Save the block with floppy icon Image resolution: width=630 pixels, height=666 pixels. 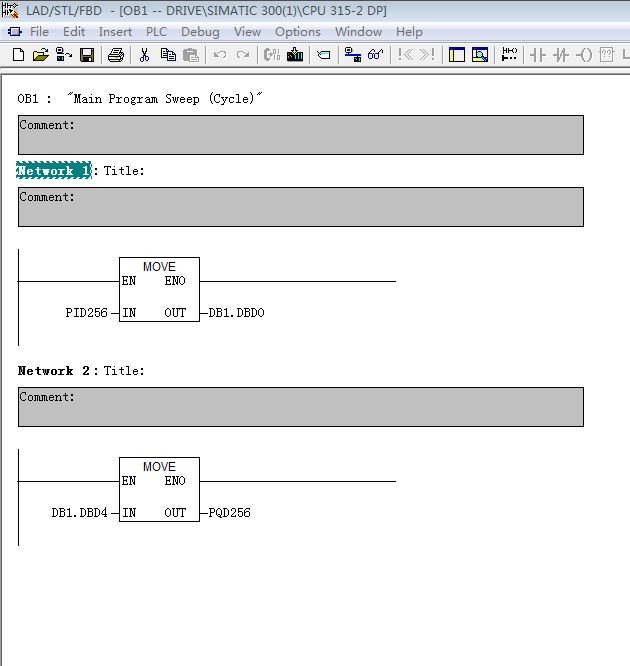point(87,55)
